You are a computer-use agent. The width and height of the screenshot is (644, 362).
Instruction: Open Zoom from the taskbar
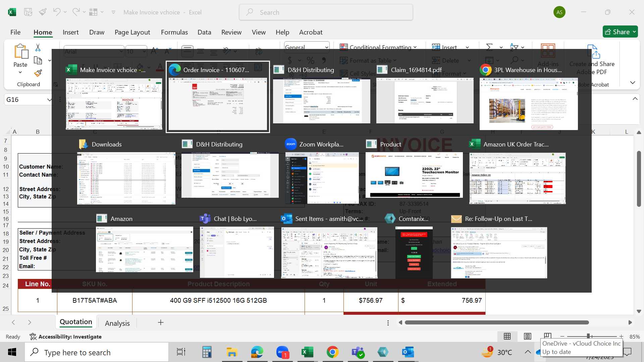pos(282,352)
